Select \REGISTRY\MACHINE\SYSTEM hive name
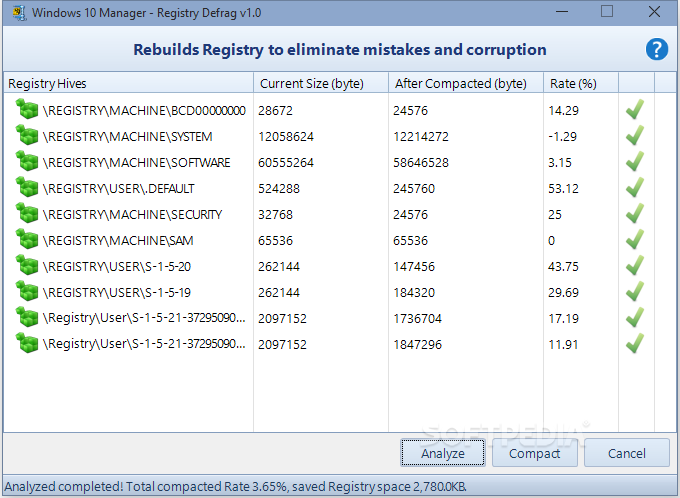Image resolution: width=680 pixels, height=498 pixels. [x=128, y=137]
